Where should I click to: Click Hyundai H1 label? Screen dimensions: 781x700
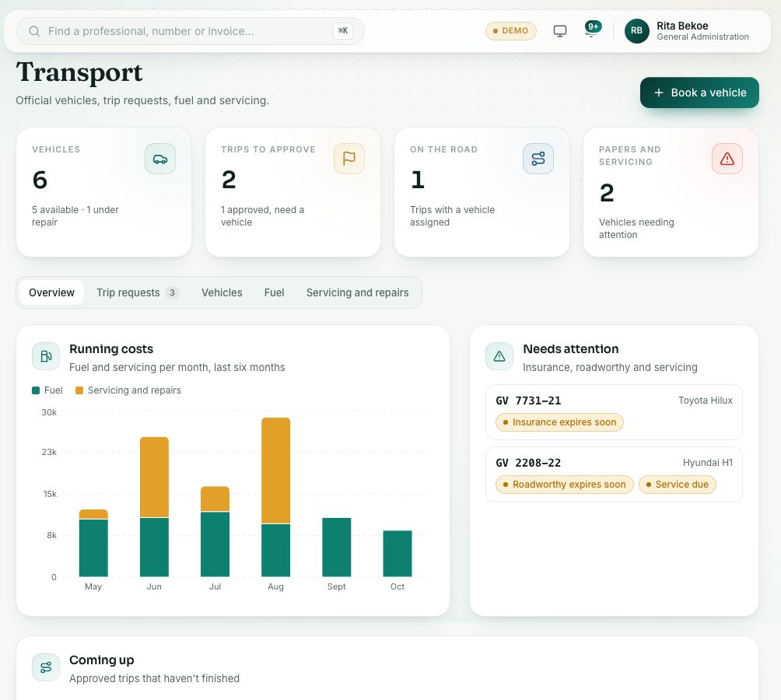707,463
